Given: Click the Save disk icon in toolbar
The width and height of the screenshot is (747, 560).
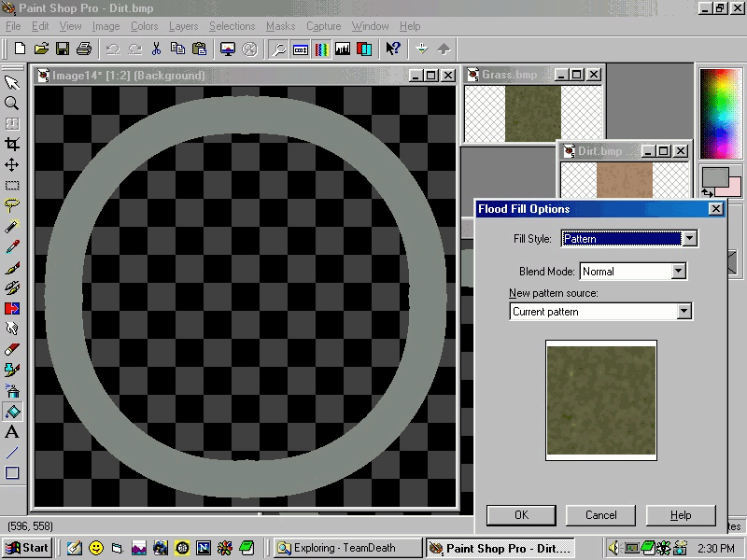Looking at the screenshot, I should pyautogui.click(x=63, y=49).
